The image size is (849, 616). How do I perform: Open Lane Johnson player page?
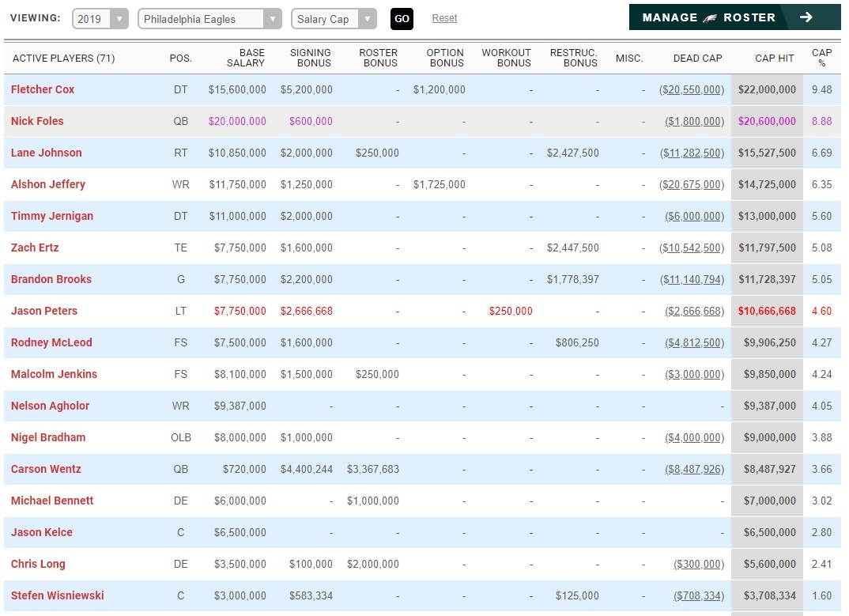pos(47,153)
